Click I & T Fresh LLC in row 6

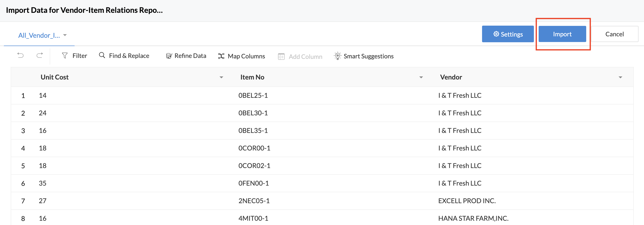point(460,183)
